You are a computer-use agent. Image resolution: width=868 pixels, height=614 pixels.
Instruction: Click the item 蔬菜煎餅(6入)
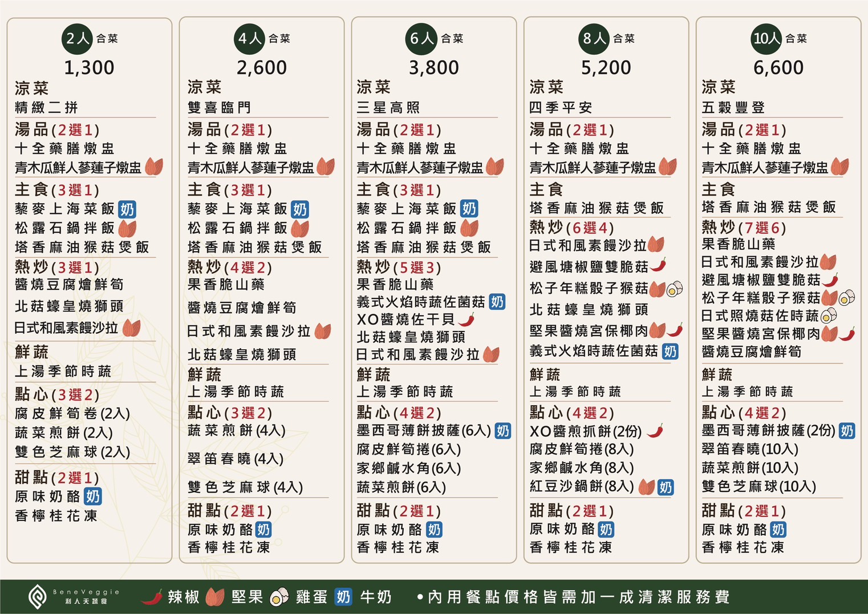[x=401, y=487]
